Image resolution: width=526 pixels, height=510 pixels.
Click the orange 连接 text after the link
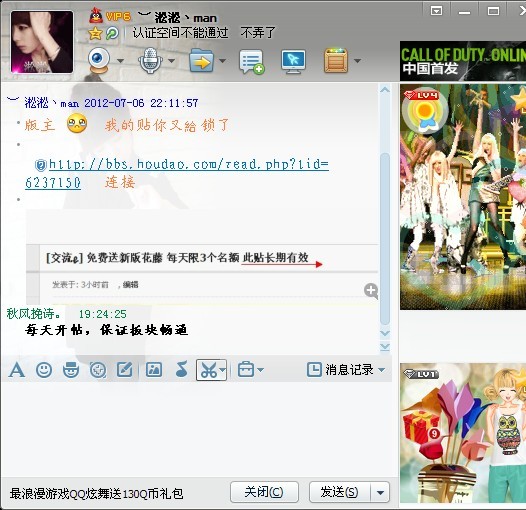120,183
